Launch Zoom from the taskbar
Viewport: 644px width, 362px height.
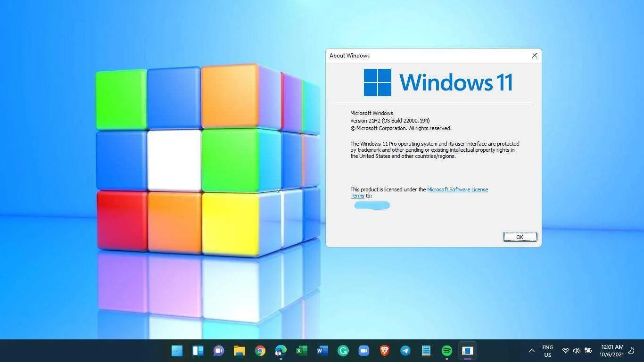click(363, 351)
